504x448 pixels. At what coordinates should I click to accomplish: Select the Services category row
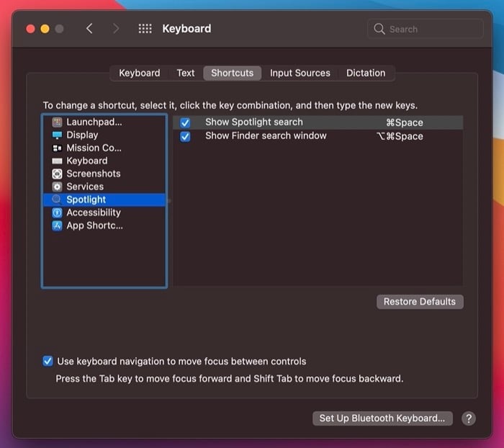(104, 187)
